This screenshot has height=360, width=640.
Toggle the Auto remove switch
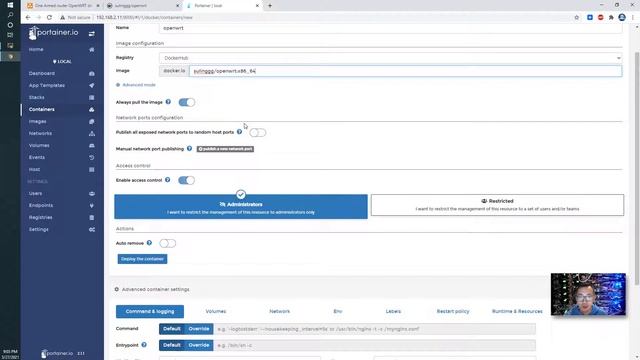tap(167, 243)
